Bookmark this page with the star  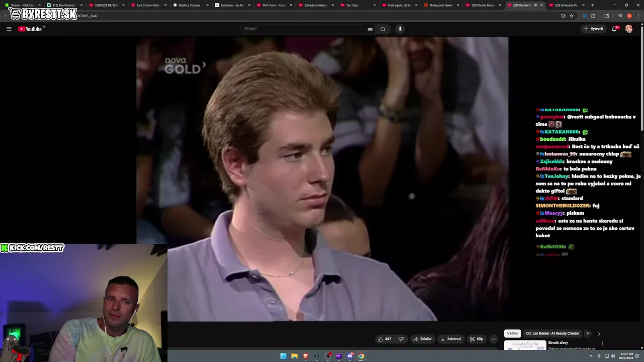(572, 16)
